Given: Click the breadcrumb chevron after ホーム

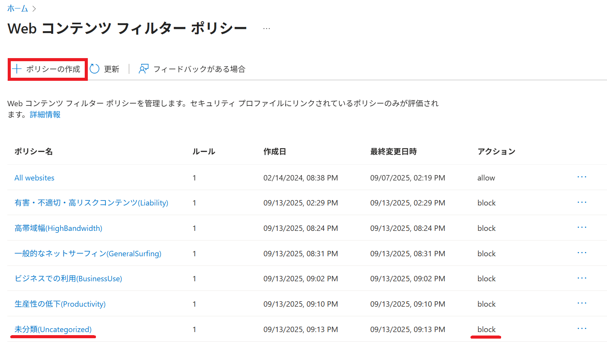Looking at the screenshot, I should point(34,8).
